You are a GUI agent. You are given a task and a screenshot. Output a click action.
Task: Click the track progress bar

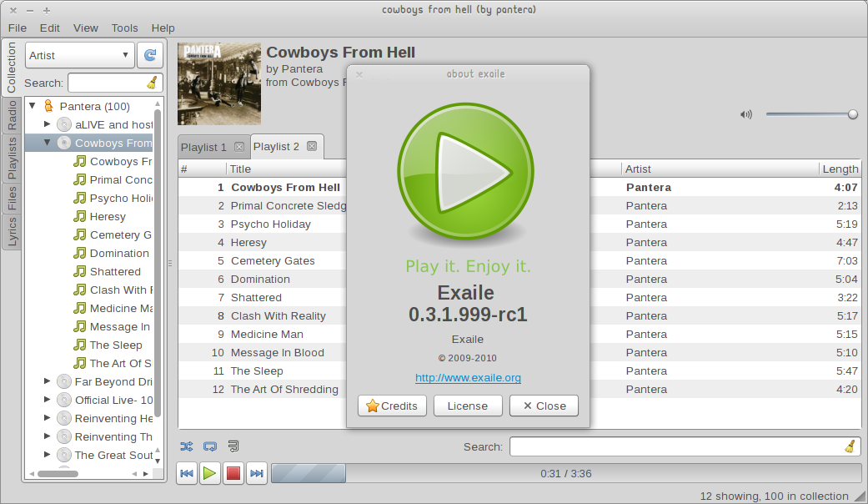point(566,473)
